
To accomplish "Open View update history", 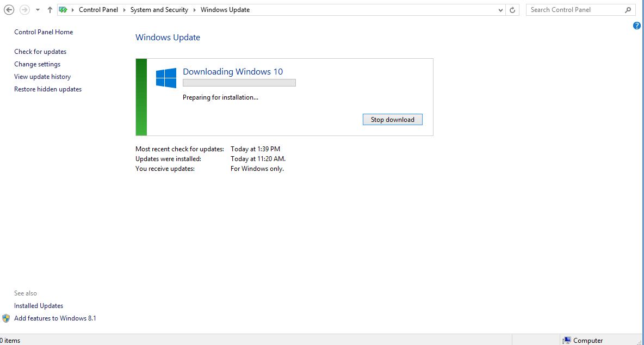I will click(42, 77).
